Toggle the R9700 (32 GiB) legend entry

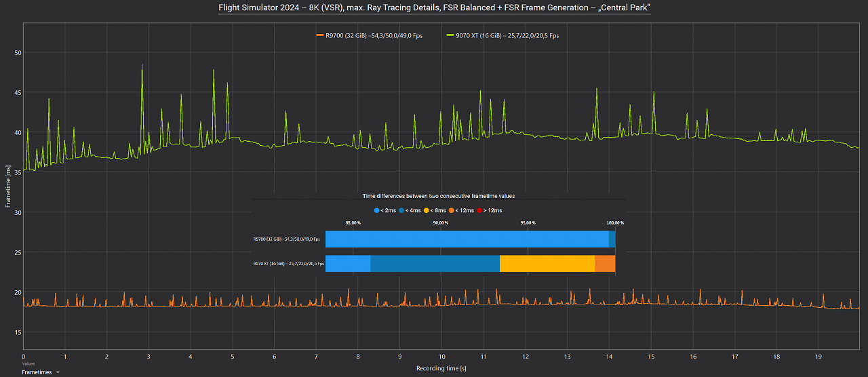point(369,35)
